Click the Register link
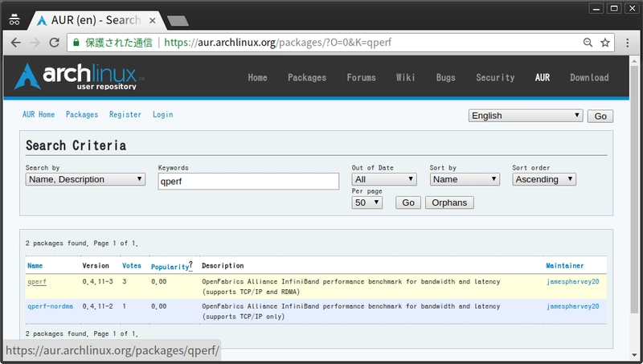The width and height of the screenshot is (643, 364). (x=125, y=114)
